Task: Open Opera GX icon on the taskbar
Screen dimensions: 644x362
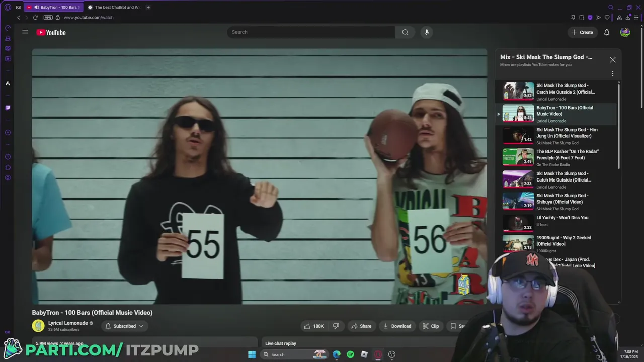Action: tap(378, 354)
